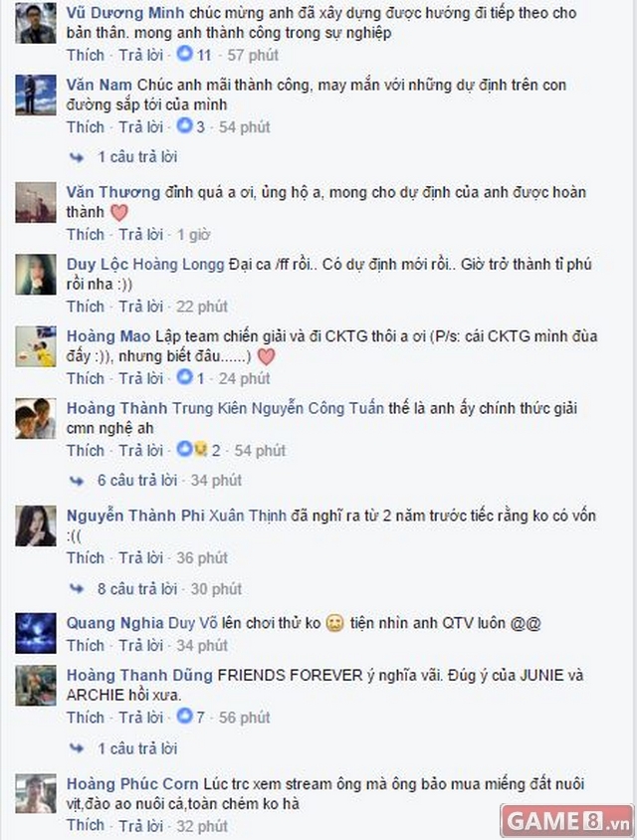The height and width of the screenshot is (840, 637).
Task: Click reply arrow icon beside '8 câu trả lời'
Action: [77, 589]
